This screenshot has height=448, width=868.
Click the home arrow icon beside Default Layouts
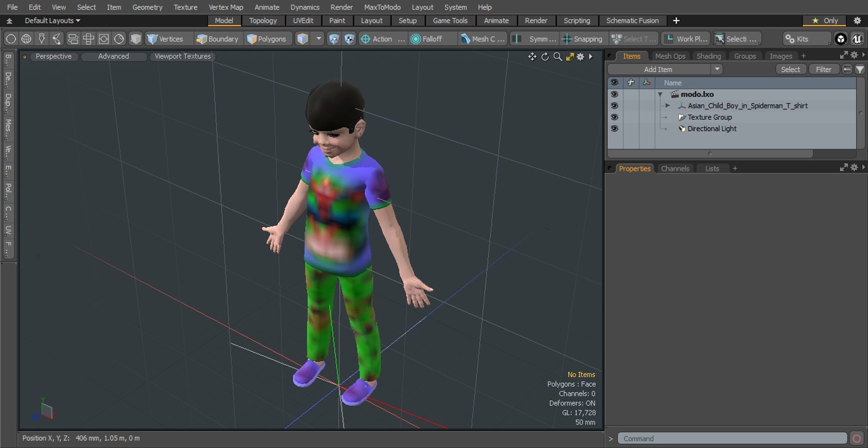pyautogui.click(x=9, y=21)
